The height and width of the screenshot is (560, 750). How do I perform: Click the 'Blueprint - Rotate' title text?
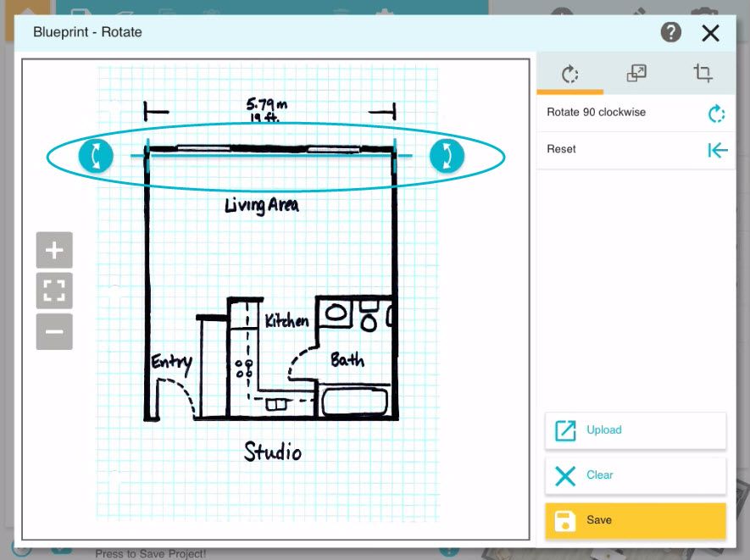[x=87, y=32]
